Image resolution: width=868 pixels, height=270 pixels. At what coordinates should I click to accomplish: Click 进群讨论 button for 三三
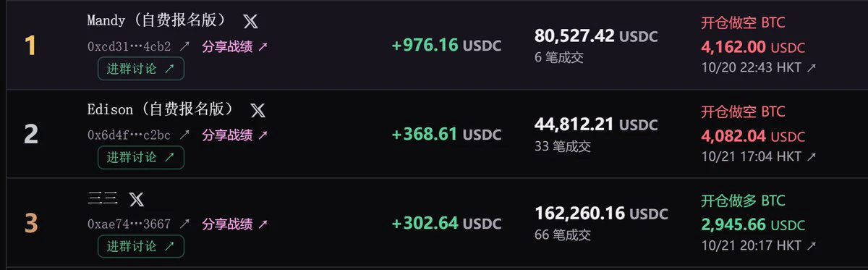[141, 246]
